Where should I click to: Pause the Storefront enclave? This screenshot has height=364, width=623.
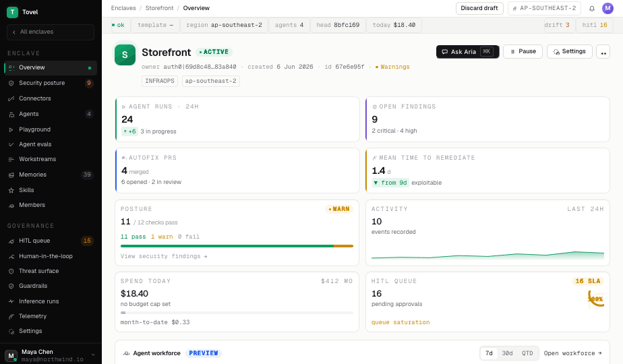523,52
